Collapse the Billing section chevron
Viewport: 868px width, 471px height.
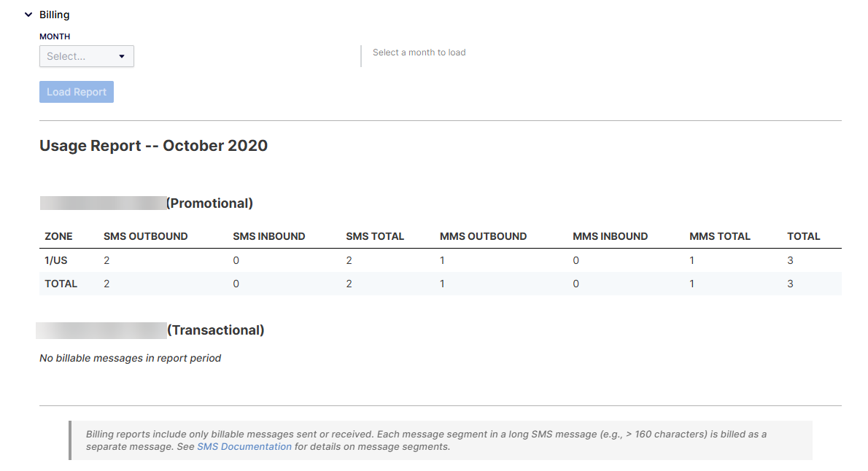coord(28,15)
